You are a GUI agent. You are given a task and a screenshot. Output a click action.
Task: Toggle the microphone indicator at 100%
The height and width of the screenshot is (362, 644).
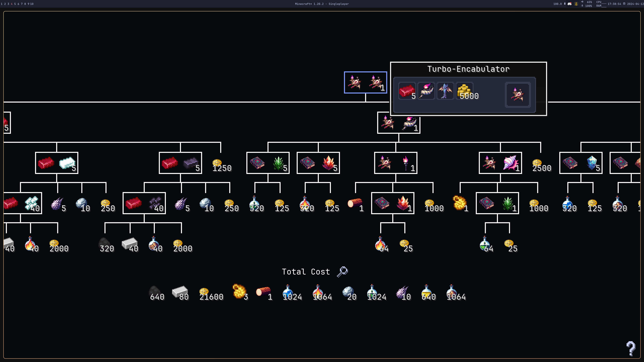pos(582,6)
